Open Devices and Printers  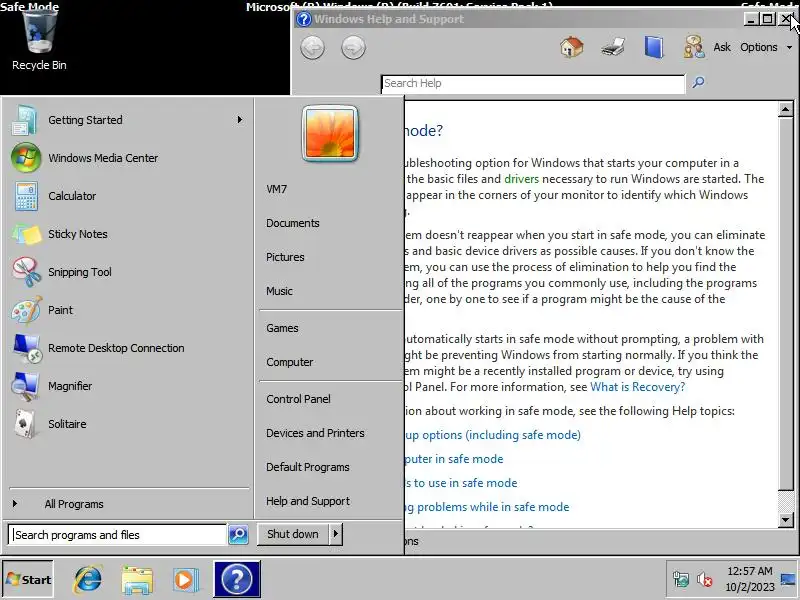coord(315,433)
